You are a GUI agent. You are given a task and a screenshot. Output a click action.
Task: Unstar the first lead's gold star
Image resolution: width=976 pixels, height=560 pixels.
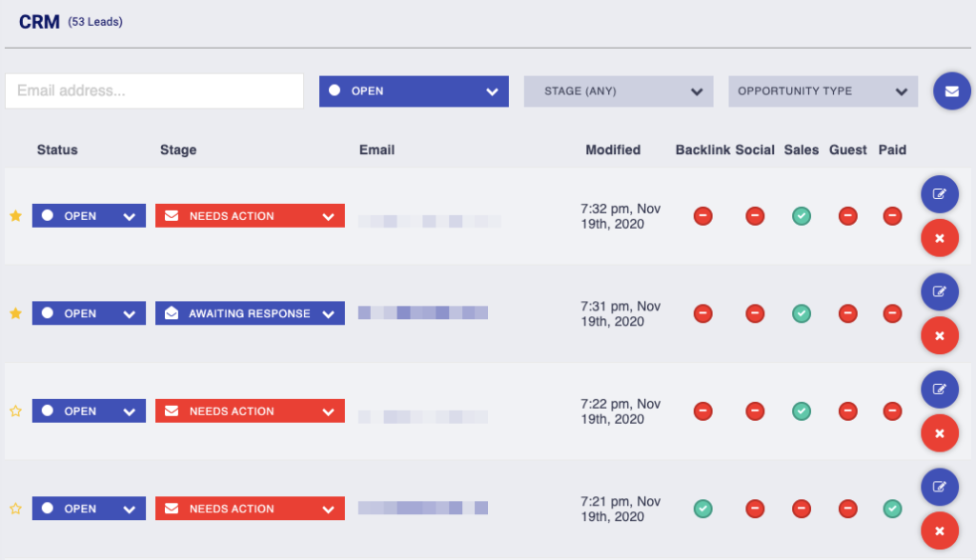(x=15, y=216)
